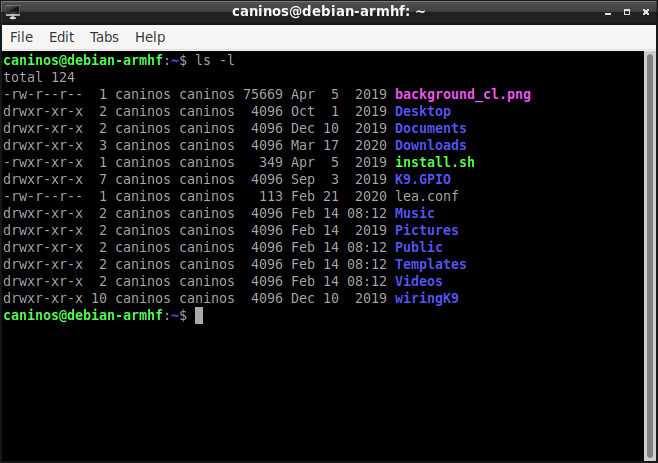The image size is (658, 463).
Task: Click the Documents directory name
Action: point(431,128)
